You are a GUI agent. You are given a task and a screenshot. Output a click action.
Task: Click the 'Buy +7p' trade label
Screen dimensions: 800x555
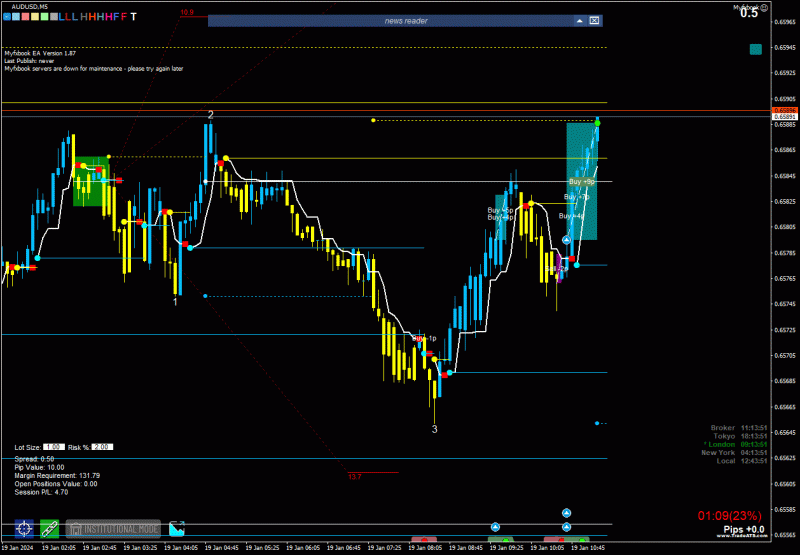pos(577,197)
